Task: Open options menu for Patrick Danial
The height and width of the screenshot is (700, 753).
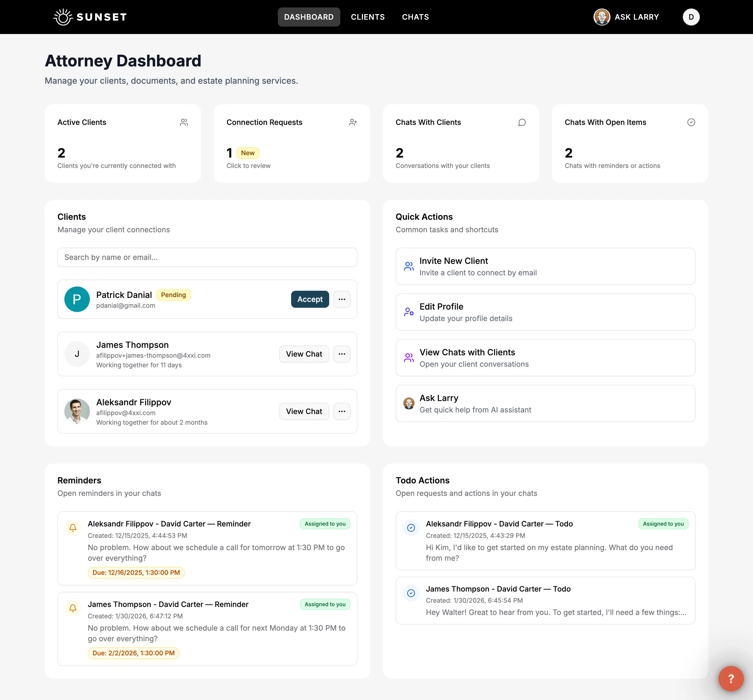Action: pos(342,299)
